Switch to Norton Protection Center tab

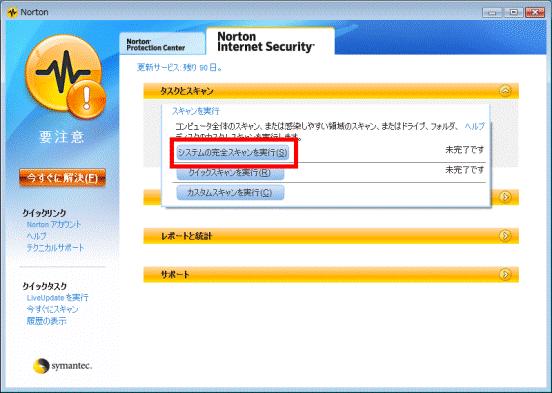[x=162, y=44]
